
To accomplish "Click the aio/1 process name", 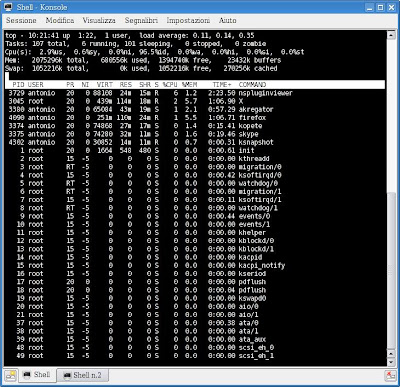I will click(248, 315).
